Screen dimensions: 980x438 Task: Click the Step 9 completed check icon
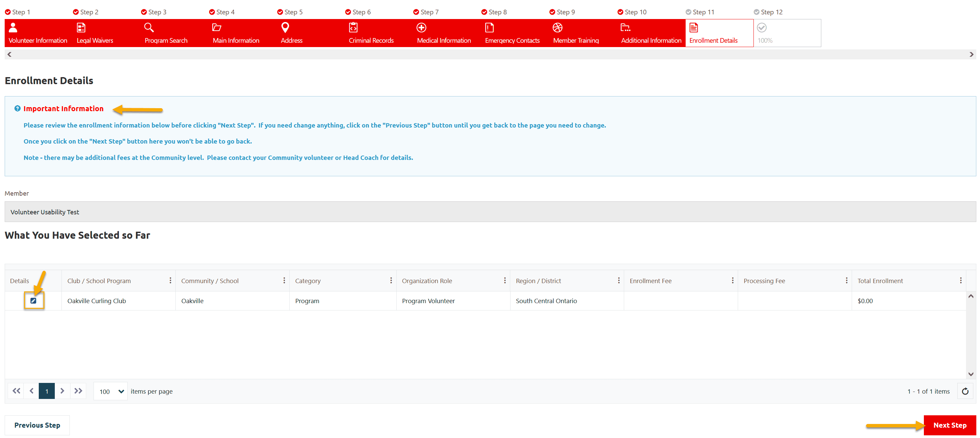(x=552, y=12)
